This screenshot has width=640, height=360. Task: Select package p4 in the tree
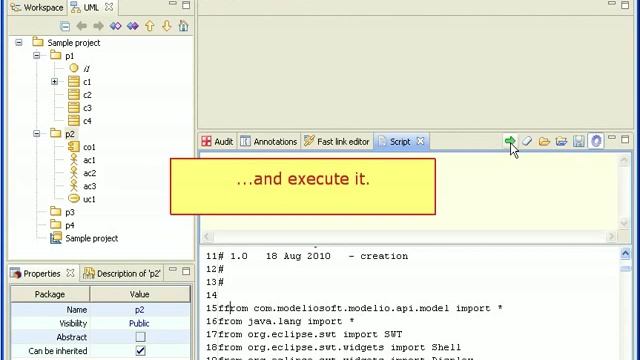[x=70, y=225]
